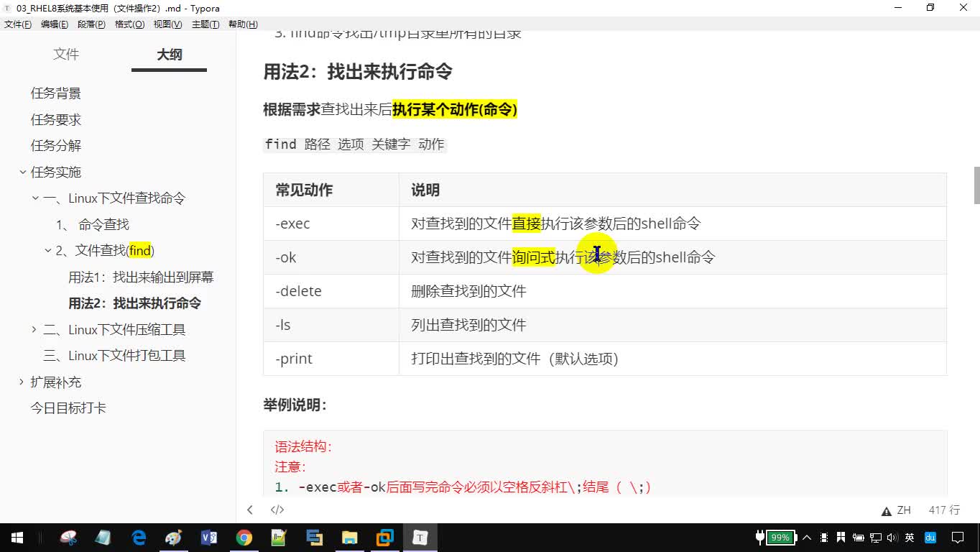This screenshot has height=552, width=980.
Task: Click the -print table cell
Action: (x=331, y=359)
